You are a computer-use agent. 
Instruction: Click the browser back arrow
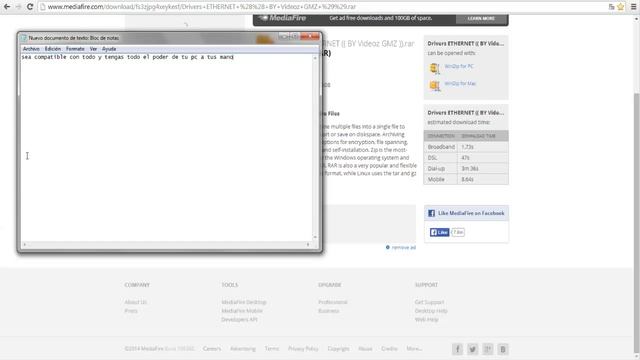7,7
